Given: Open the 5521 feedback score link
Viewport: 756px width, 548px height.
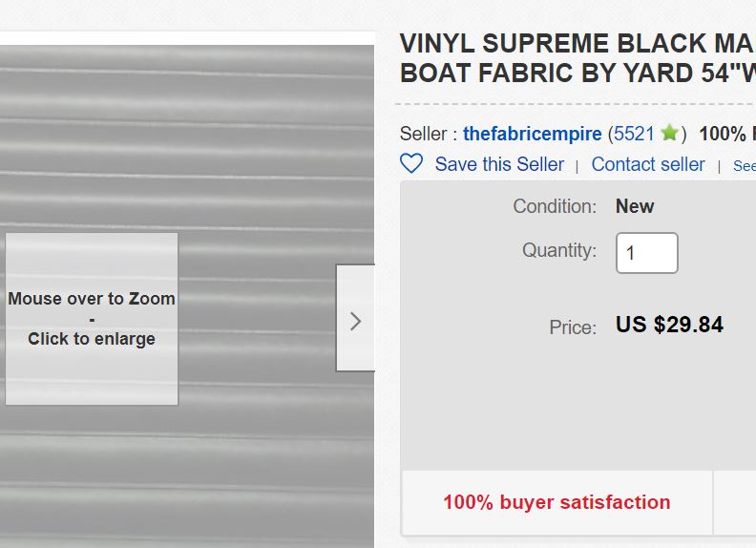Looking at the screenshot, I should (x=634, y=134).
